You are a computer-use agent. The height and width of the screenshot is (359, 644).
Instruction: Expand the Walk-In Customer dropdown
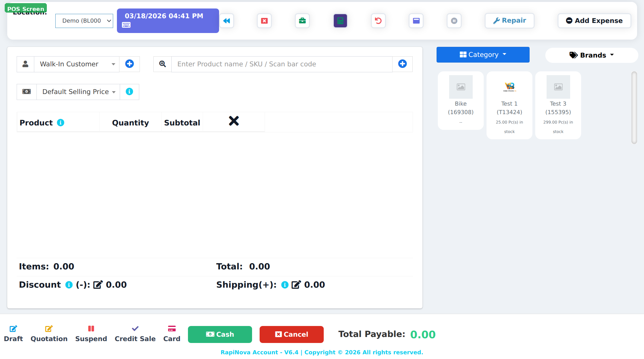(x=77, y=64)
